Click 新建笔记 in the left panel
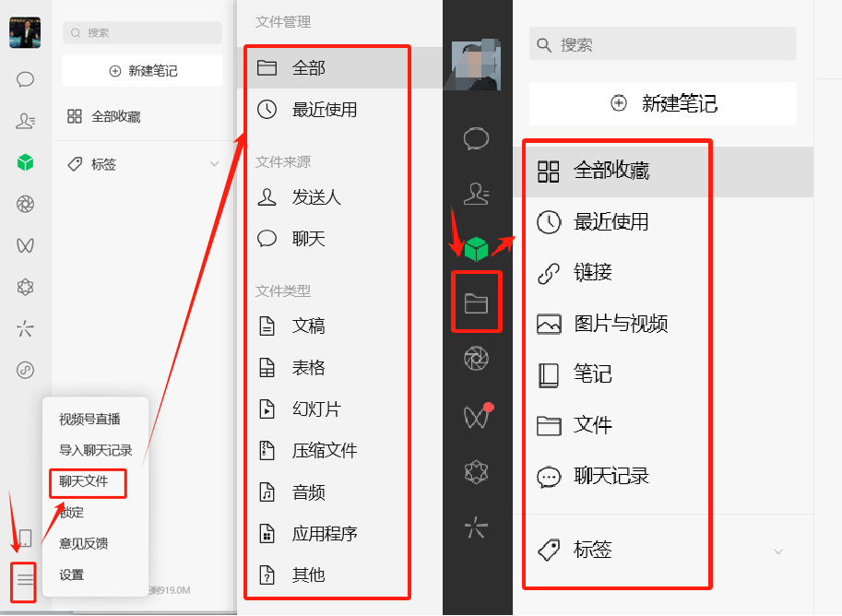Viewport: 842px width, 616px height. point(142,71)
